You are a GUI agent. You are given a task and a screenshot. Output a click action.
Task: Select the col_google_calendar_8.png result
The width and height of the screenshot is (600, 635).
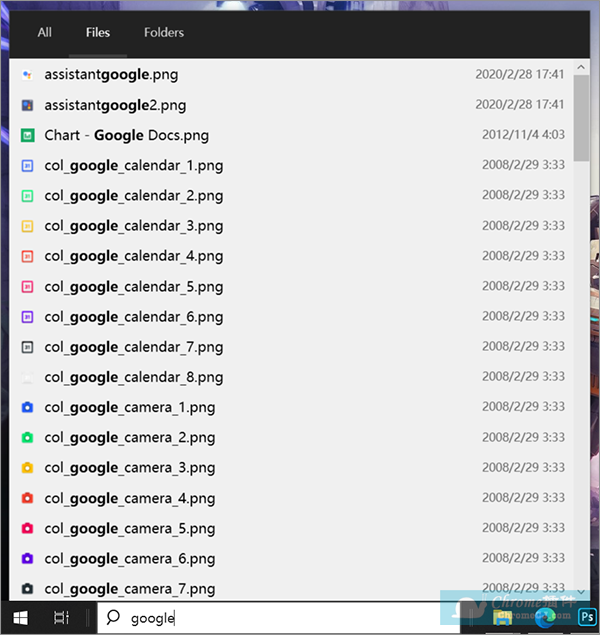point(133,377)
